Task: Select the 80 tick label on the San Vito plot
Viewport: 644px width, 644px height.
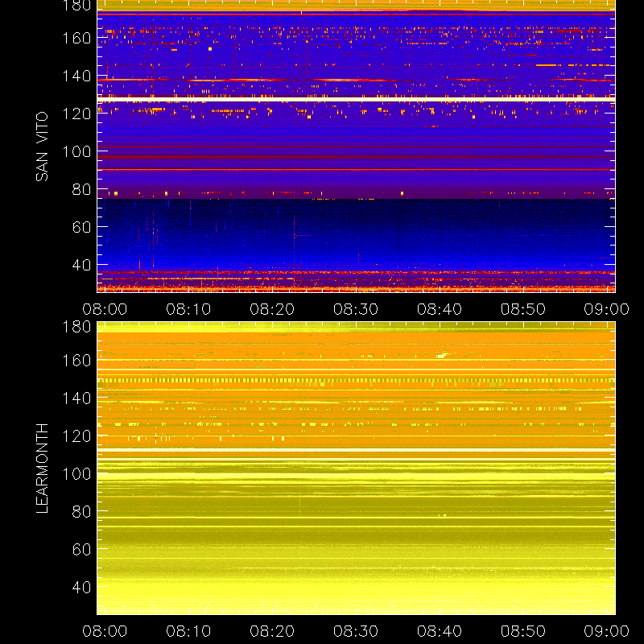Action: click(81, 189)
